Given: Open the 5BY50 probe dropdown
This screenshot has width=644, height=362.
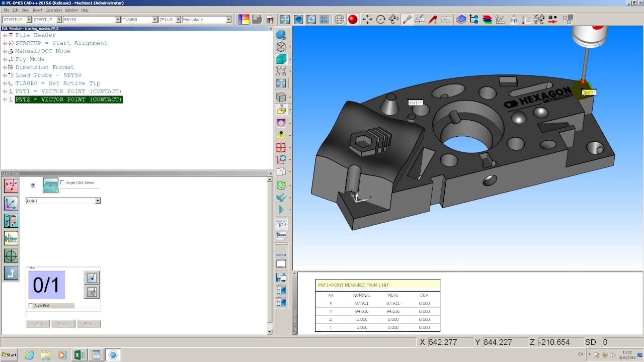Looking at the screenshot, I should (x=118, y=20).
